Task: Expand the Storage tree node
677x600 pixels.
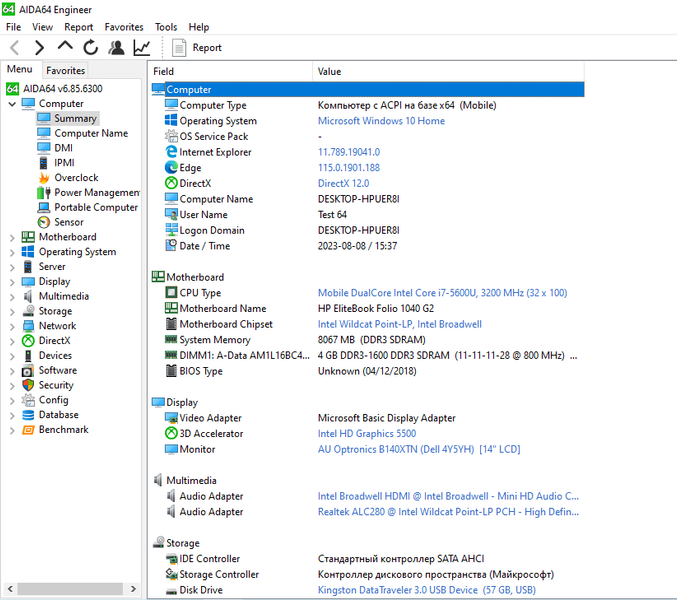Action: [12, 311]
